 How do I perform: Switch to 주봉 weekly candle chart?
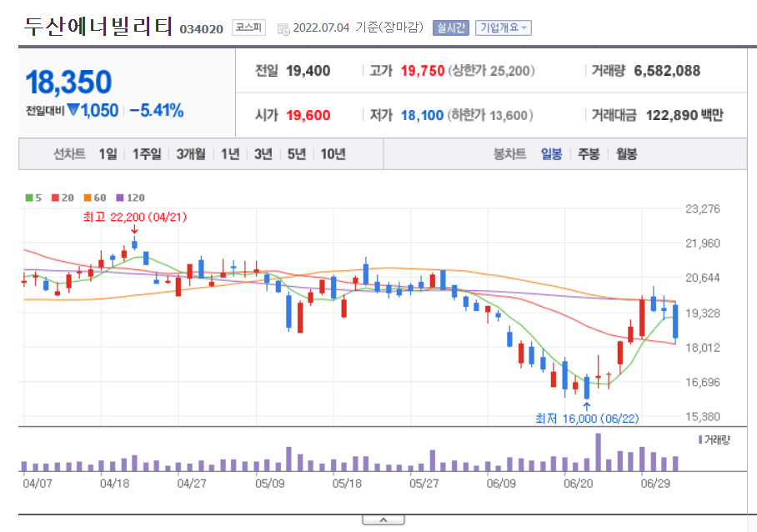coord(589,154)
